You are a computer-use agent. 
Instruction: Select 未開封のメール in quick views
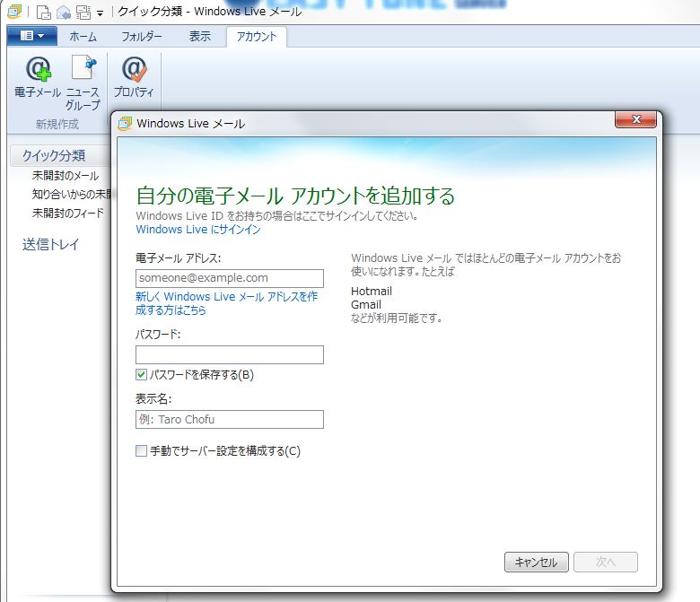tap(66, 176)
